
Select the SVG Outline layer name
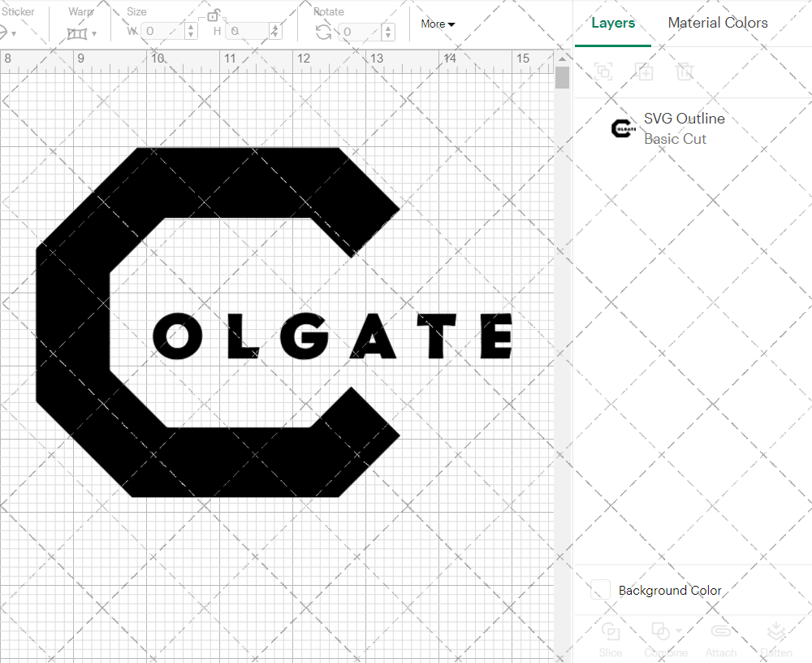click(x=684, y=119)
